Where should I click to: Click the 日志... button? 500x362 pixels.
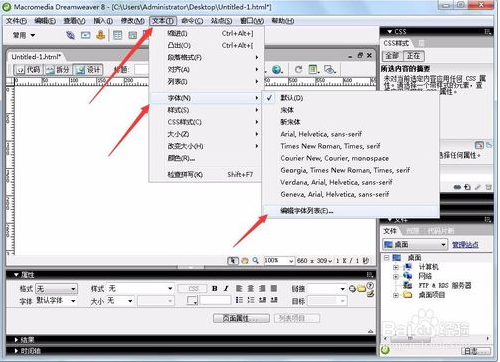tap(476, 351)
